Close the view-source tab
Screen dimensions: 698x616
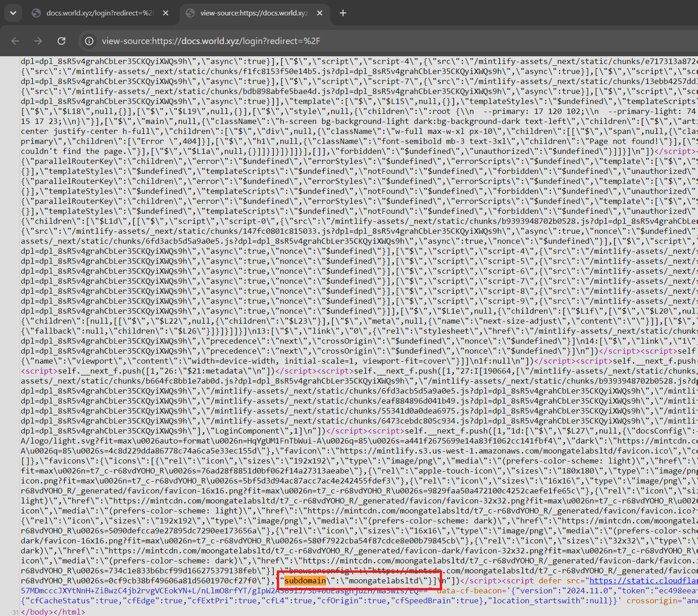click(319, 13)
